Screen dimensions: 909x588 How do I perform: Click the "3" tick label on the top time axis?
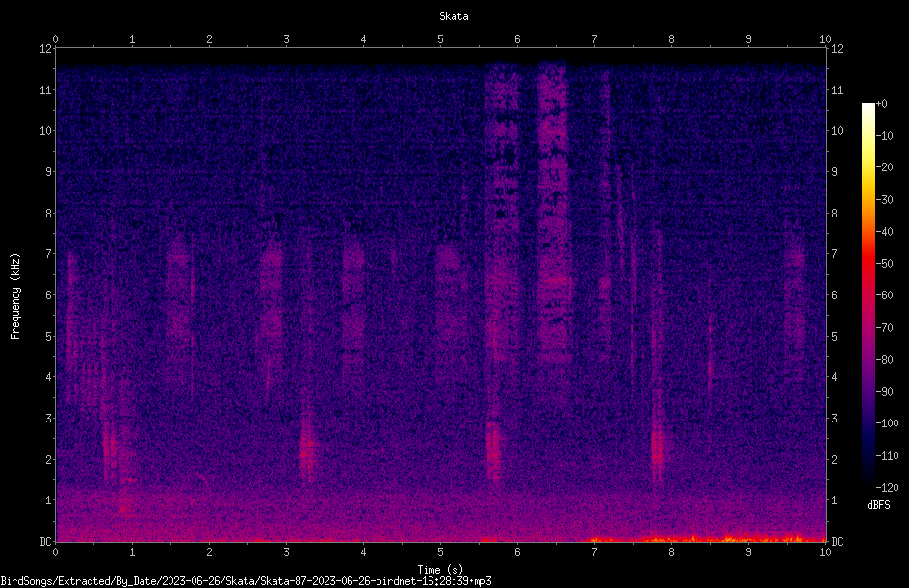(286, 39)
